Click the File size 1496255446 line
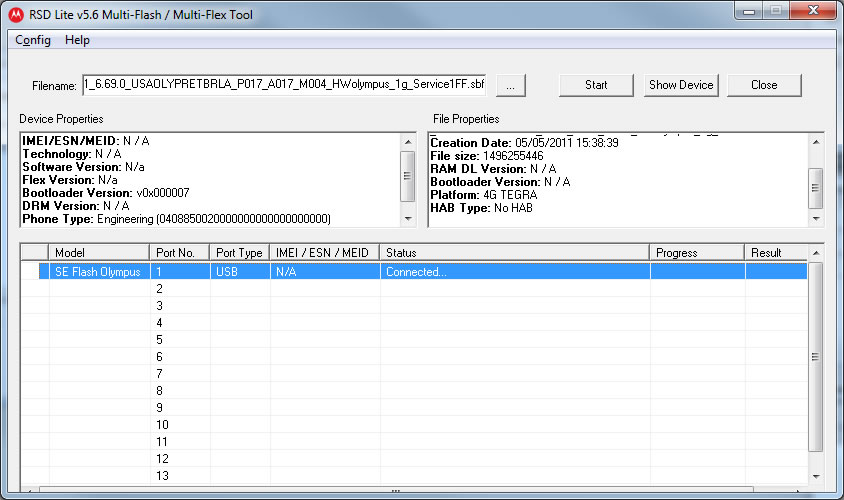The width and height of the screenshot is (844, 500). (487, 156)
